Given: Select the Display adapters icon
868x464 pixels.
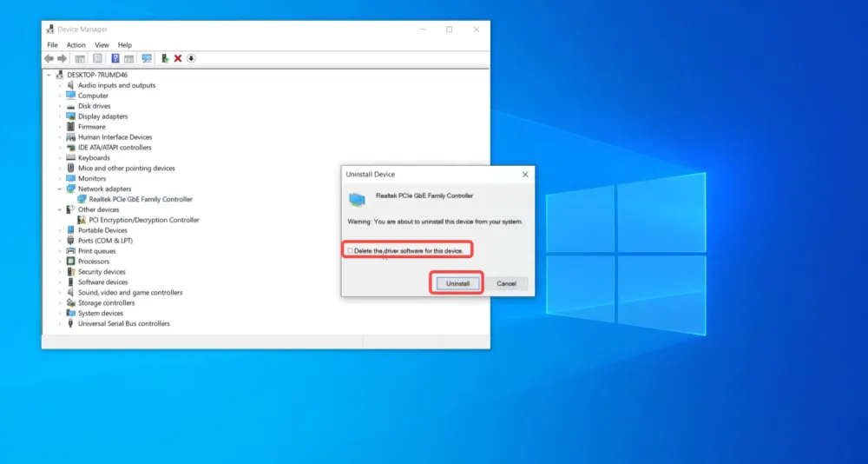Looking at the screenshot, I should coord(70,116).
